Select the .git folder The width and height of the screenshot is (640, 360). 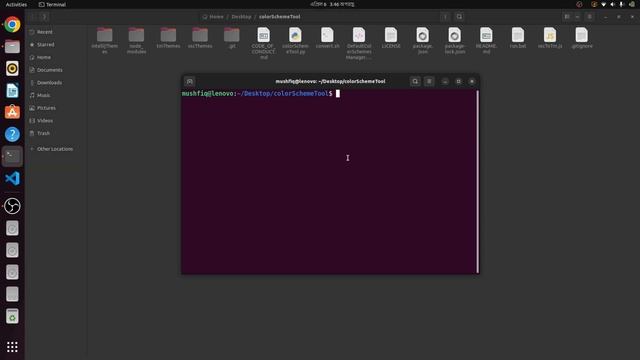pos(232,38)
